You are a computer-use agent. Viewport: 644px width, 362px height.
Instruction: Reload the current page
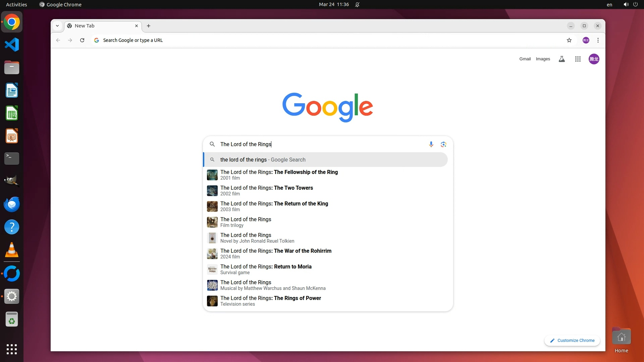82,40
